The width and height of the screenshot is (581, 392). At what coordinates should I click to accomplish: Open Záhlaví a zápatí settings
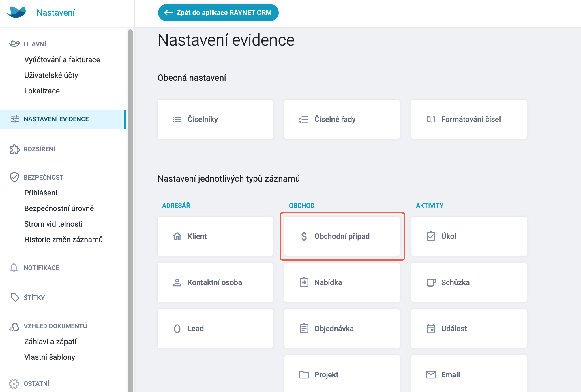point(50,342)
